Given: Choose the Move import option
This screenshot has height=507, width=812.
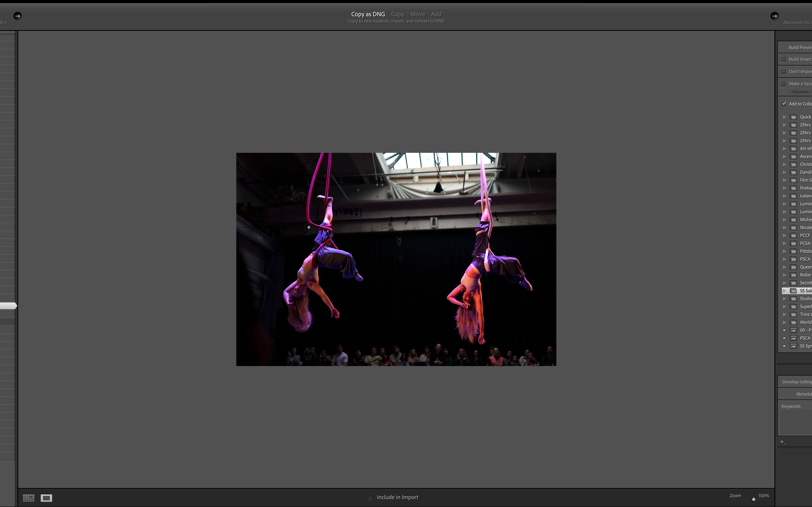Looking at the screenshot, I should tap(418, 14).
